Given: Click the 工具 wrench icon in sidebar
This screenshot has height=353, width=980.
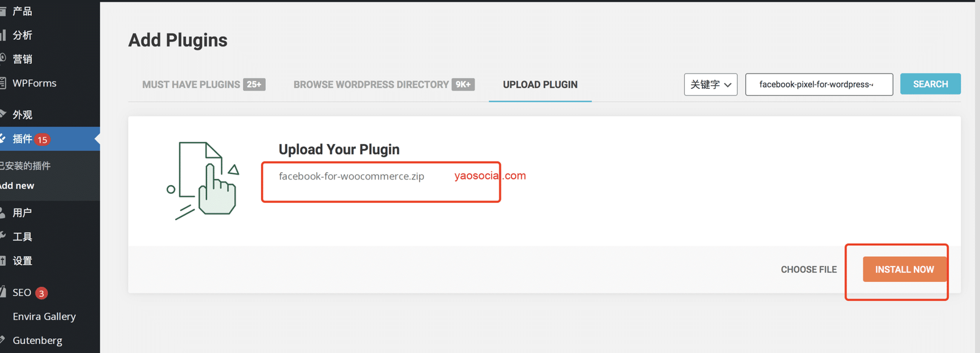Looking at the screenshot, I should pos(2,237).
